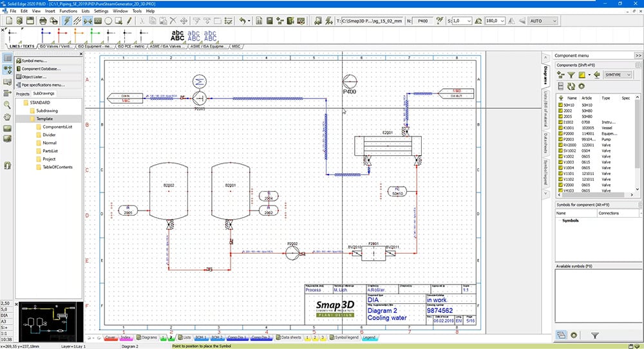Click the yellow highlight color swatch
The image size is (644, 349).
582,75
